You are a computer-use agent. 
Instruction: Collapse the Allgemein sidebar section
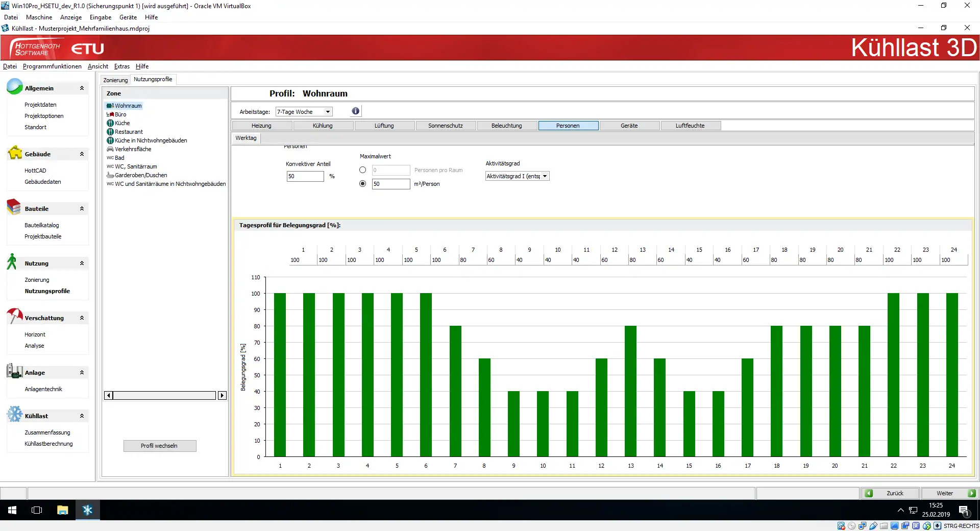[x=82, y=88]
